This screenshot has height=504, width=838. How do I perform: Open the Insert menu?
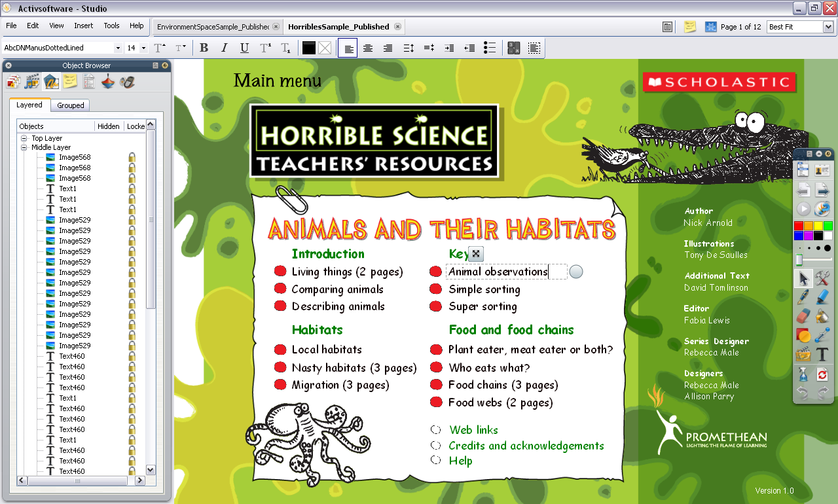pos(83,26)
